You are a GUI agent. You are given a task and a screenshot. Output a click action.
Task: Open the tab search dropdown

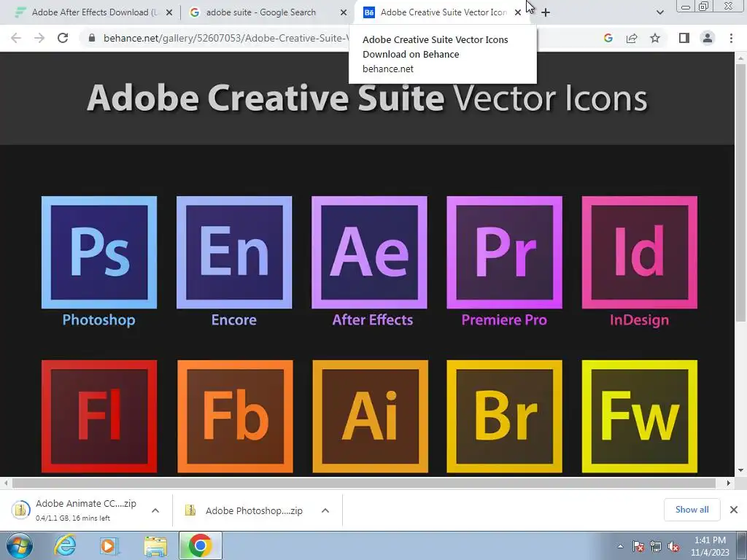point(659,12)
